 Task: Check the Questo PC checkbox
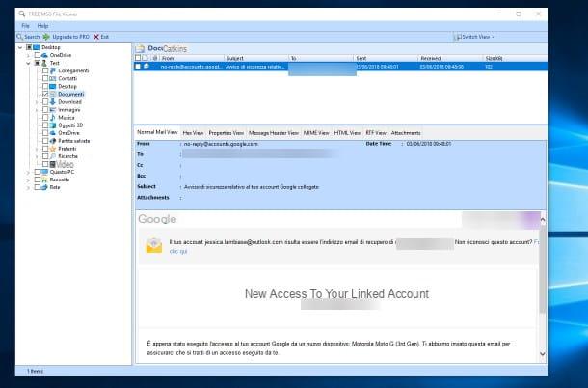[38, 172]
